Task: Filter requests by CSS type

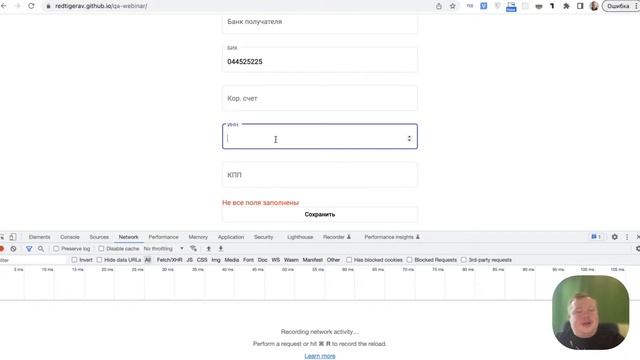Action: [202, 260]
